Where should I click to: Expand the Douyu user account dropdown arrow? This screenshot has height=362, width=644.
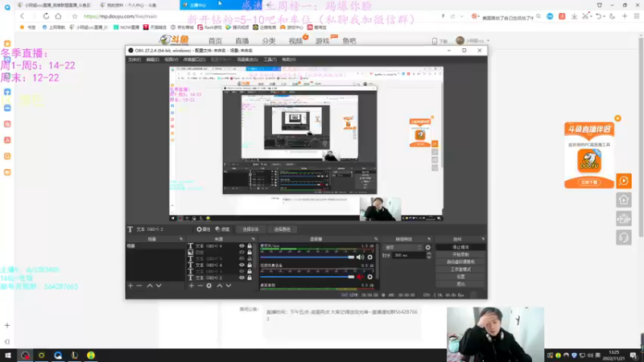(488, 41)
